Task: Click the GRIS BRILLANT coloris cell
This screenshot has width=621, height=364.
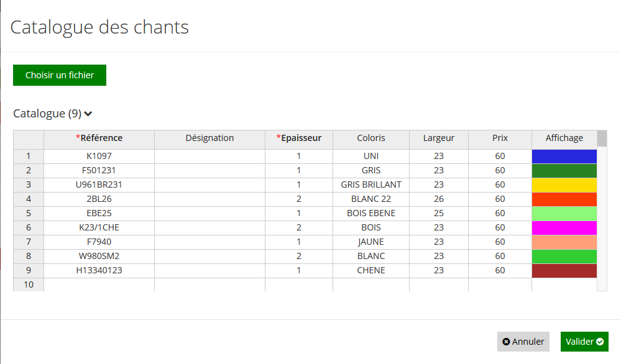Action: (371, 184)
